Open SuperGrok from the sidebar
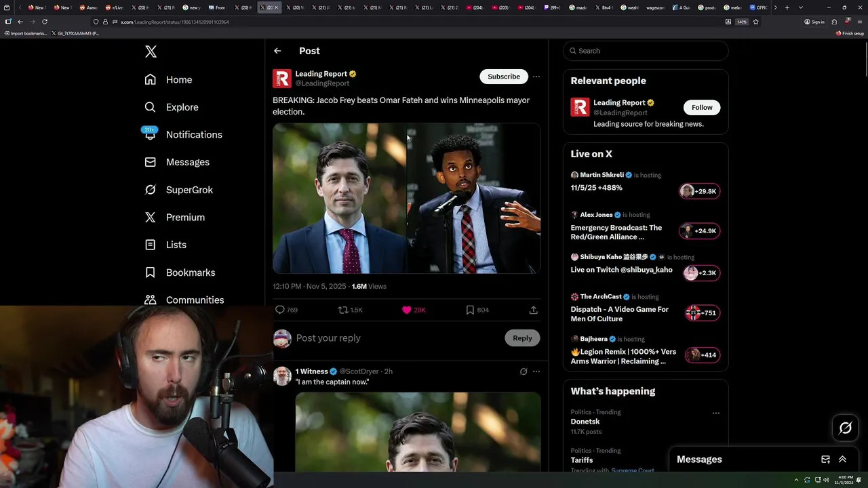Screen dimensions: 868x488 pos(179,190)
